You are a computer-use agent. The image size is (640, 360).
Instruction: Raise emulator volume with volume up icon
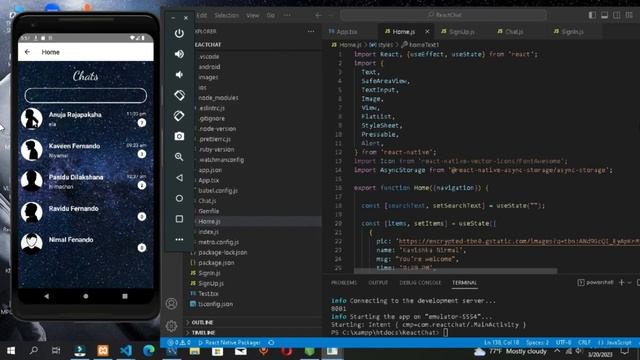coord(179,54)
